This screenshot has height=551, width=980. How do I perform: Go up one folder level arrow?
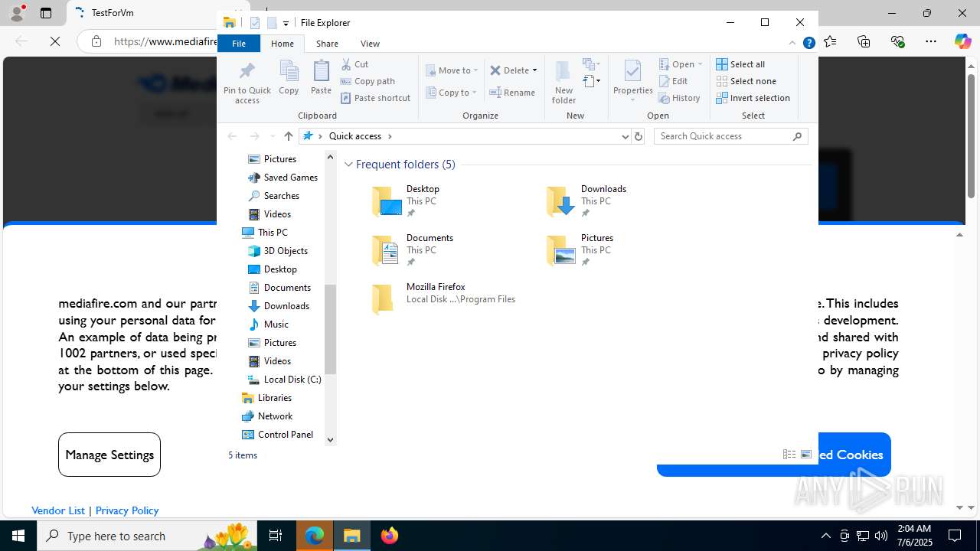(288, 136)
